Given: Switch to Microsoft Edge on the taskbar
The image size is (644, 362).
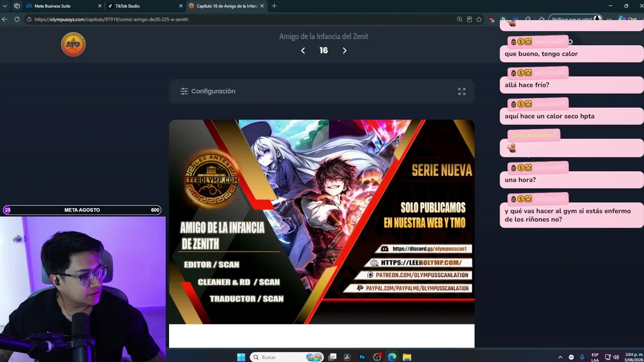Looking at the screenshot, I should [x=392, y=357].
